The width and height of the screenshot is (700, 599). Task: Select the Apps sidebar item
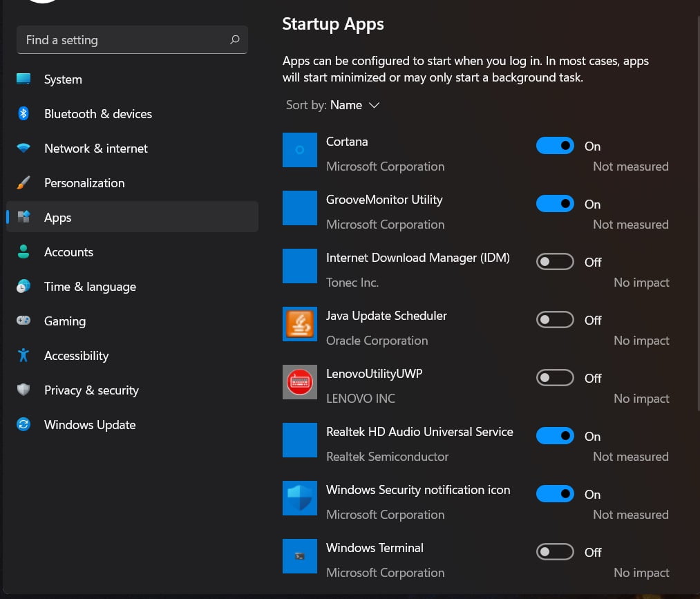132,217
